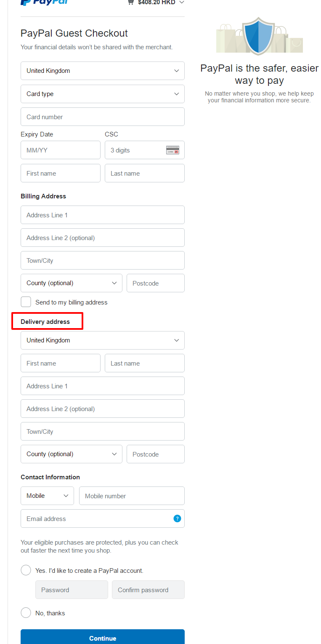
Task: Click the Email address field
Action: tap(103, 518)
